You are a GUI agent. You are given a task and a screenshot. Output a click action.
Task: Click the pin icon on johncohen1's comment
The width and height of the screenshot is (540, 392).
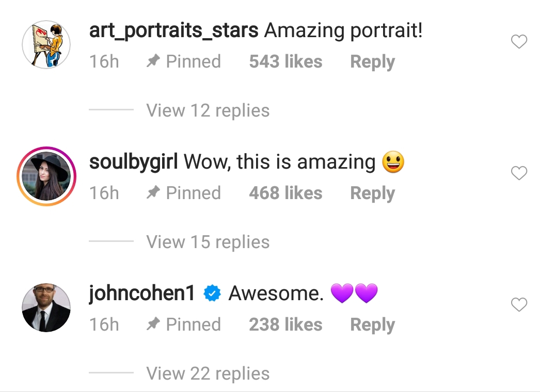[x=152, y=324]
